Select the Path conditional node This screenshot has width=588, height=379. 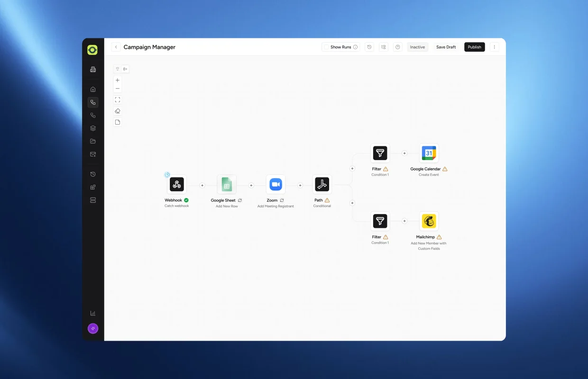[322, 184]
